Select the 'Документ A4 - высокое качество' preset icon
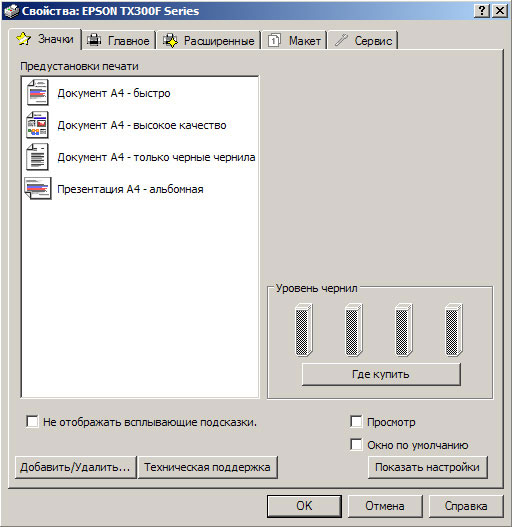 [37, 125]
